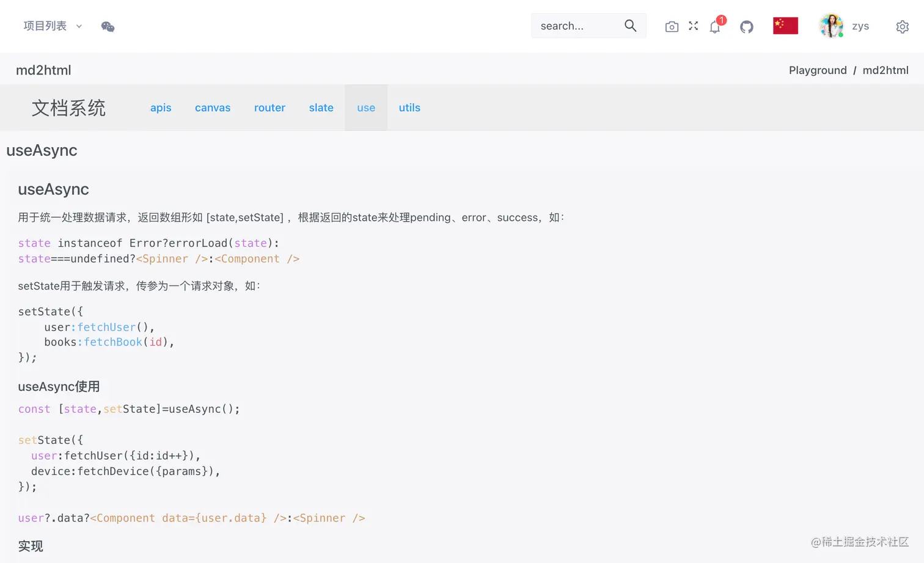Open settings with the gear icon
924x563 pixels.
tap(903, 26)
